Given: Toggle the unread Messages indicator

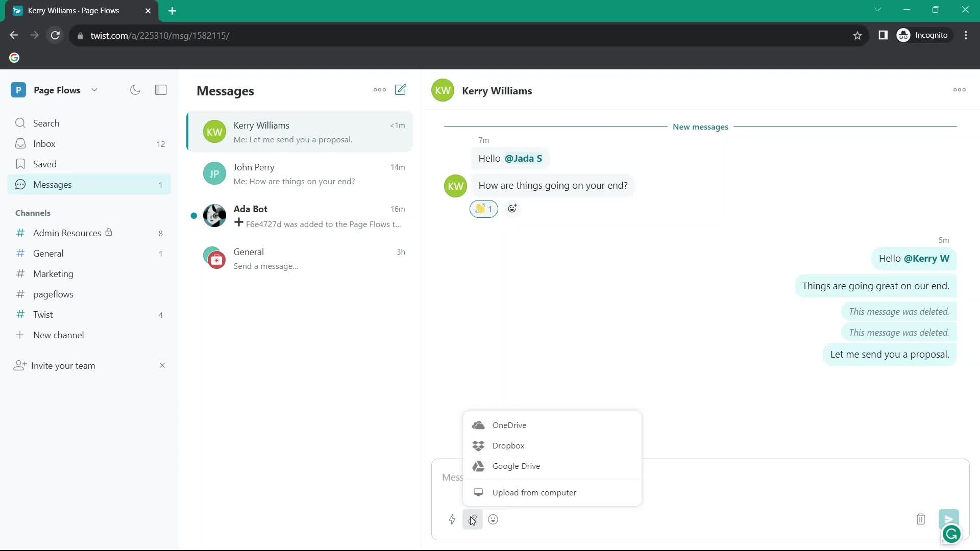Looking at the screenshot, I should 160,184.
